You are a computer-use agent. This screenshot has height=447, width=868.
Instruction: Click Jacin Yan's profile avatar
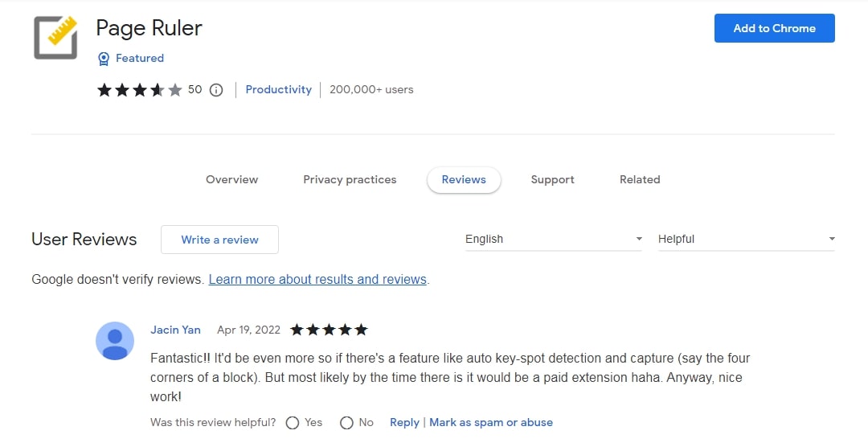[x=115, y=341]
